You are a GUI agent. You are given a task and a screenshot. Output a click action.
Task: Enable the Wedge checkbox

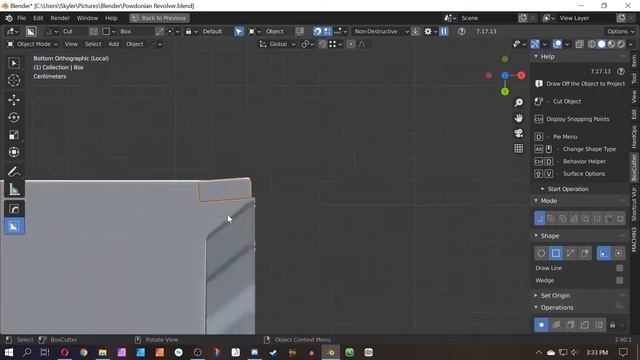[x=620, y=280]
